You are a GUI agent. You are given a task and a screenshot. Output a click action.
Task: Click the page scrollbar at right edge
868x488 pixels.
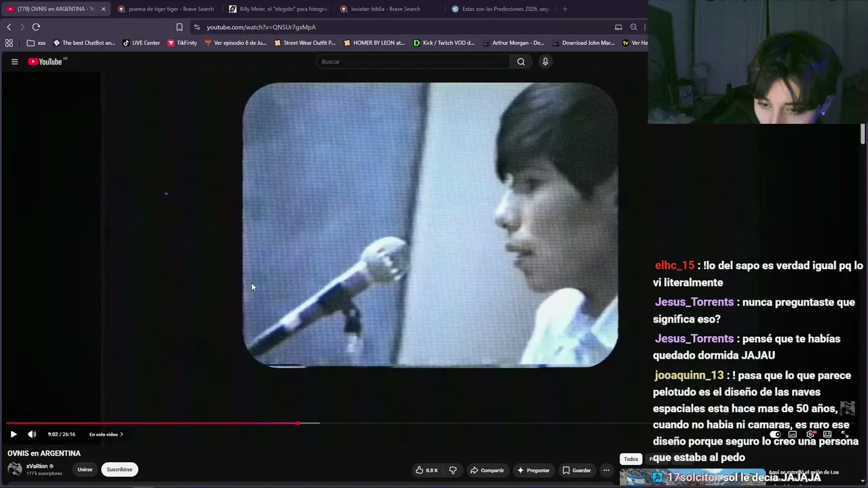pos(863,134)
